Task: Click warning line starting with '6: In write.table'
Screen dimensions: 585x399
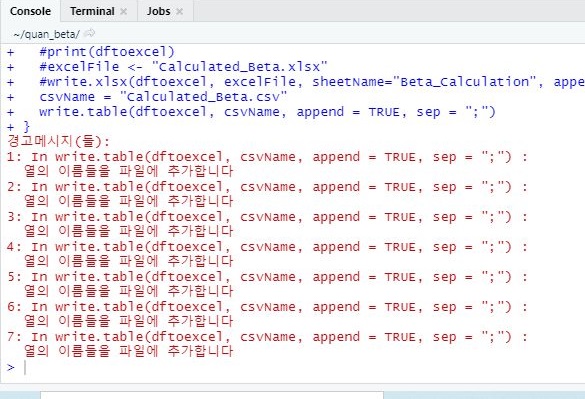Action: 267,307
